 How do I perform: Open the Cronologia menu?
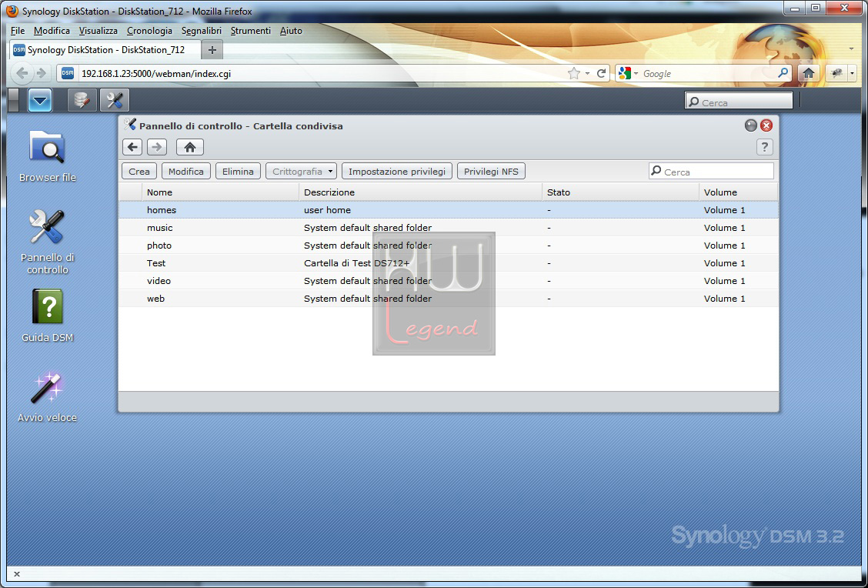point(149,31)
